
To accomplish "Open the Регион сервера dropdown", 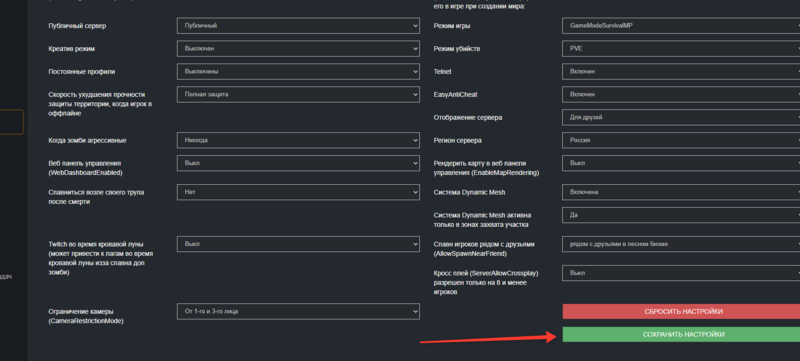I will [681, 140].
